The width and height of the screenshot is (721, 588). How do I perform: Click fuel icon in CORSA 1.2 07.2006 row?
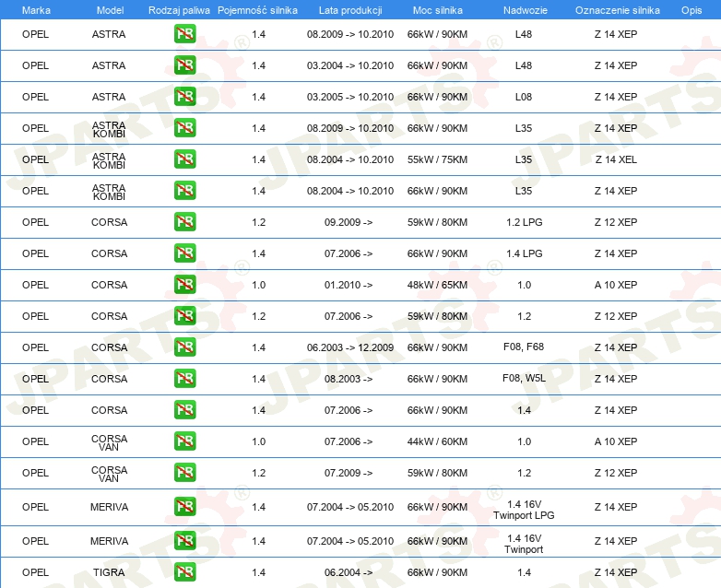184,315
